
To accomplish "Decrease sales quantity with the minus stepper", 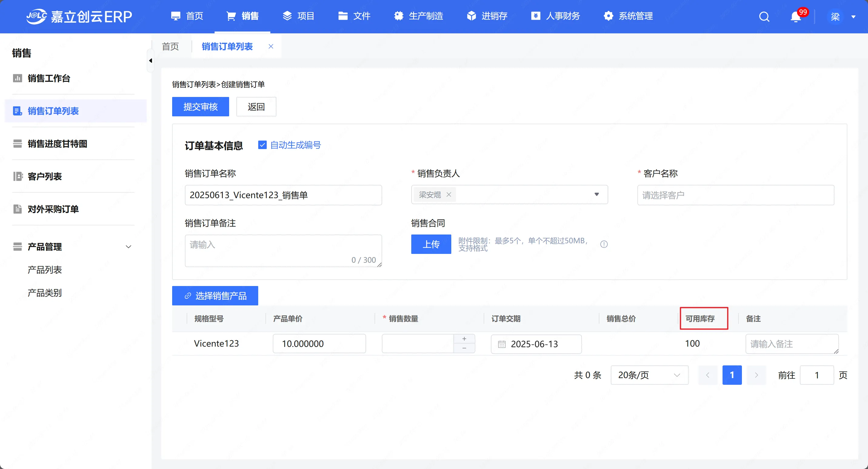I will coord(464,348).
